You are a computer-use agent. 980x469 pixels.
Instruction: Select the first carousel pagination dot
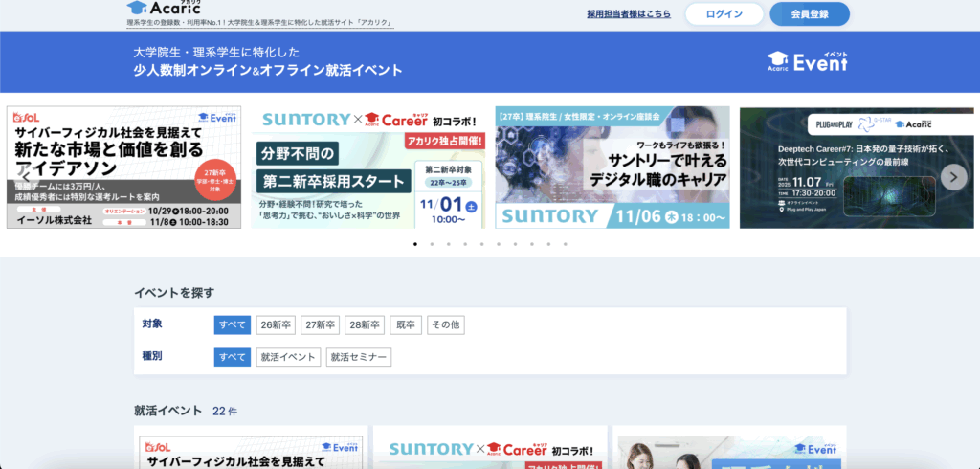pos(415,244)
